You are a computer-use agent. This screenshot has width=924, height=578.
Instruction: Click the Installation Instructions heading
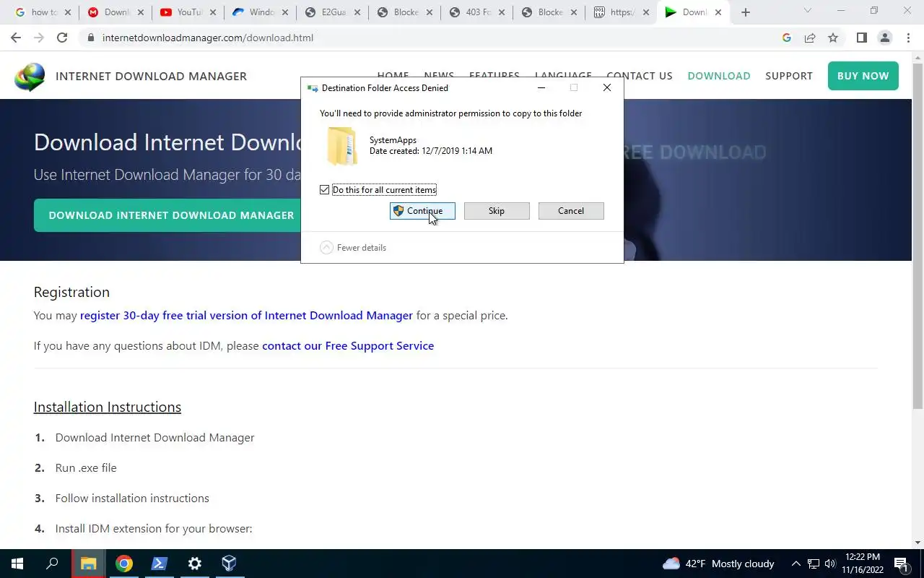pyautogui.click(x=108, y=407)
